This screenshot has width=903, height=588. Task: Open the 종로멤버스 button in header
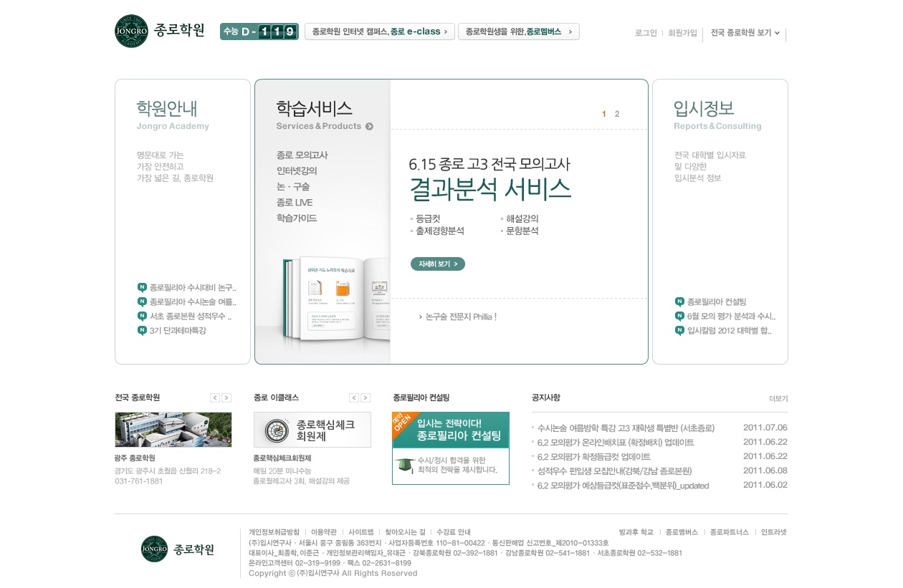[519, 32]
